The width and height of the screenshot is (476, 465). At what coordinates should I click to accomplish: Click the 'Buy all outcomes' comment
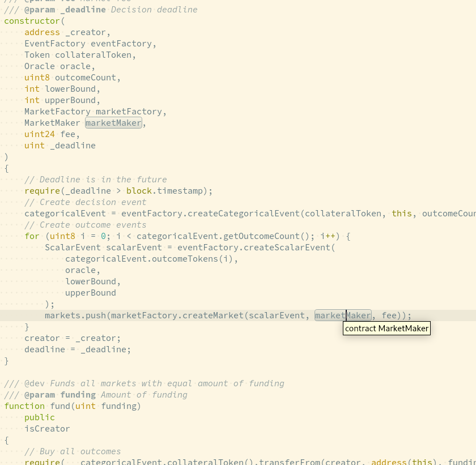coord(73,451)
